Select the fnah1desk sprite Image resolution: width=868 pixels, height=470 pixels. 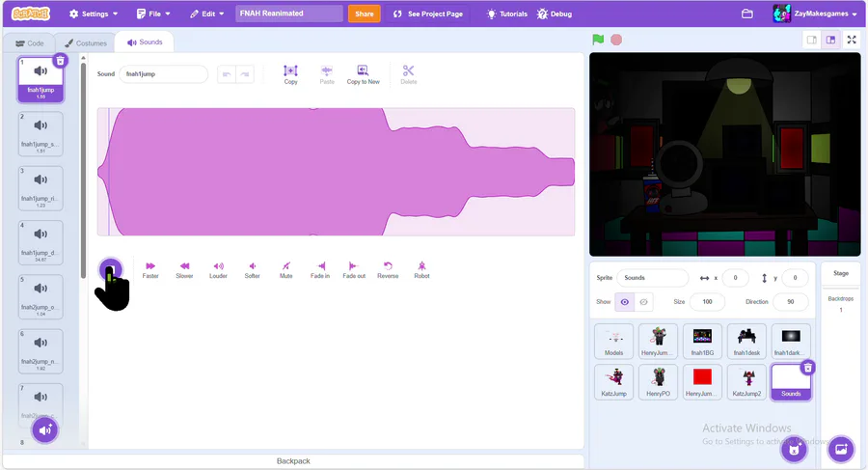746,342
